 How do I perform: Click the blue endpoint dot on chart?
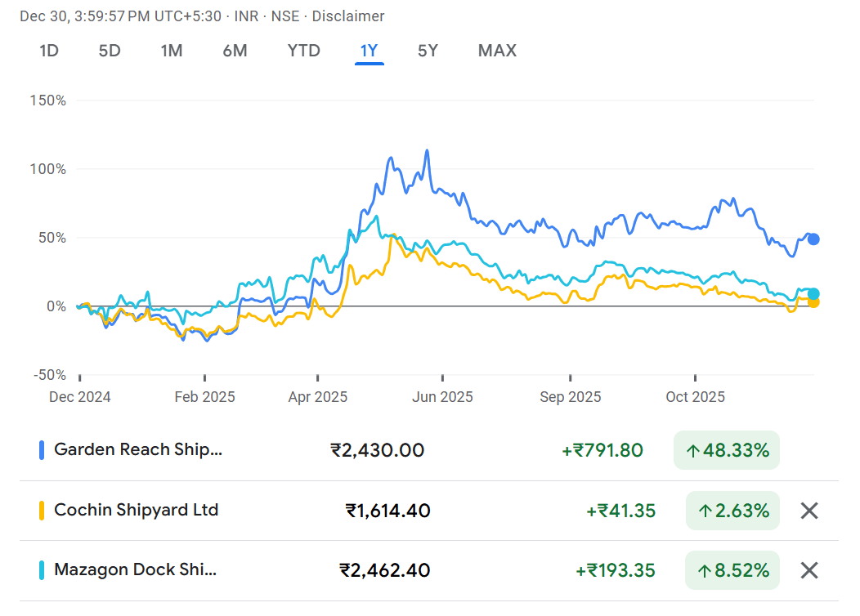pyautogui.click(x=813, y=239)
